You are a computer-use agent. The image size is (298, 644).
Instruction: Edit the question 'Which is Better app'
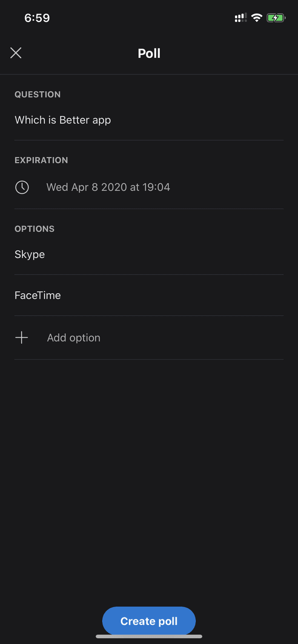point(149,120)
